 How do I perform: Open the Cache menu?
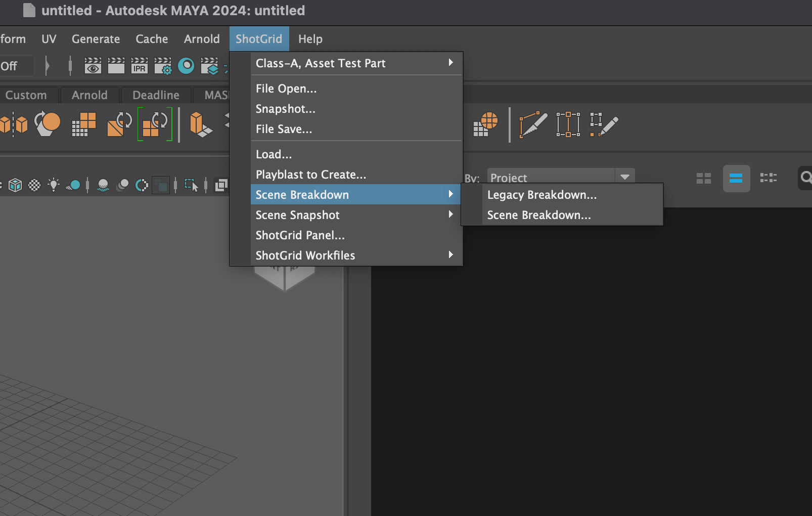(x=152, y=39)
